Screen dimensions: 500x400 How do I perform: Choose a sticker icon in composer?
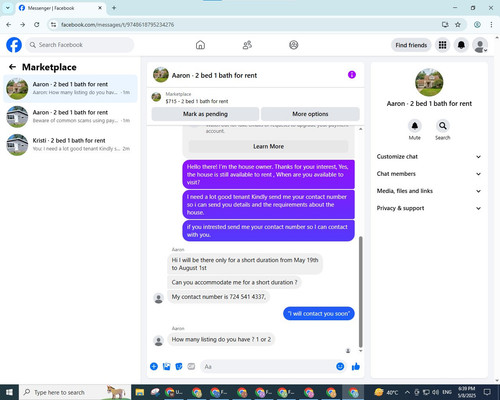coord(179,367)
